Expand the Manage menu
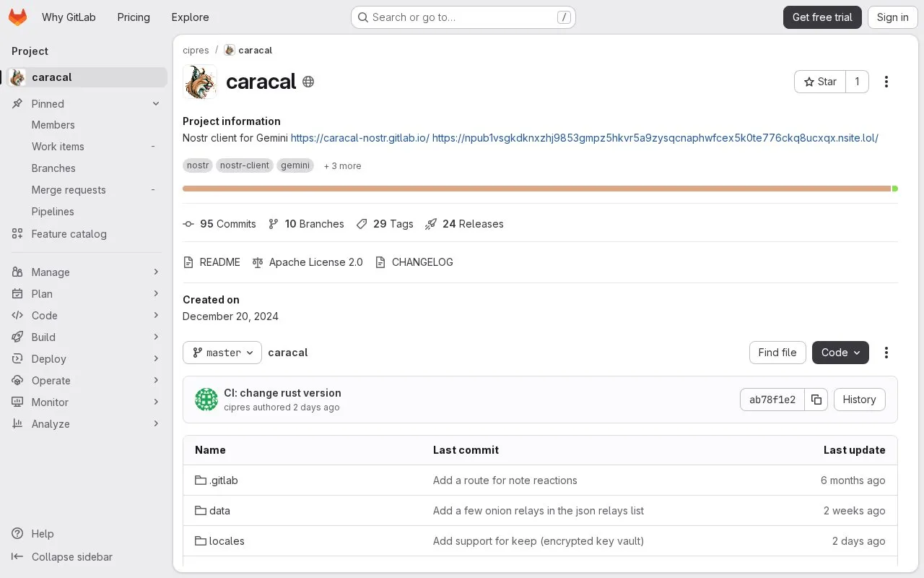Viewport: 924px width, 578px height. (87, 272)
